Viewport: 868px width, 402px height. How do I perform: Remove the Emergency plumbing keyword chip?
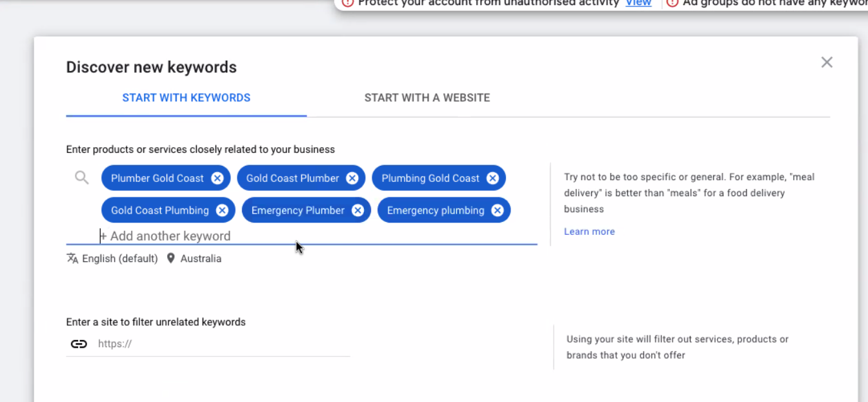(497, 210)
